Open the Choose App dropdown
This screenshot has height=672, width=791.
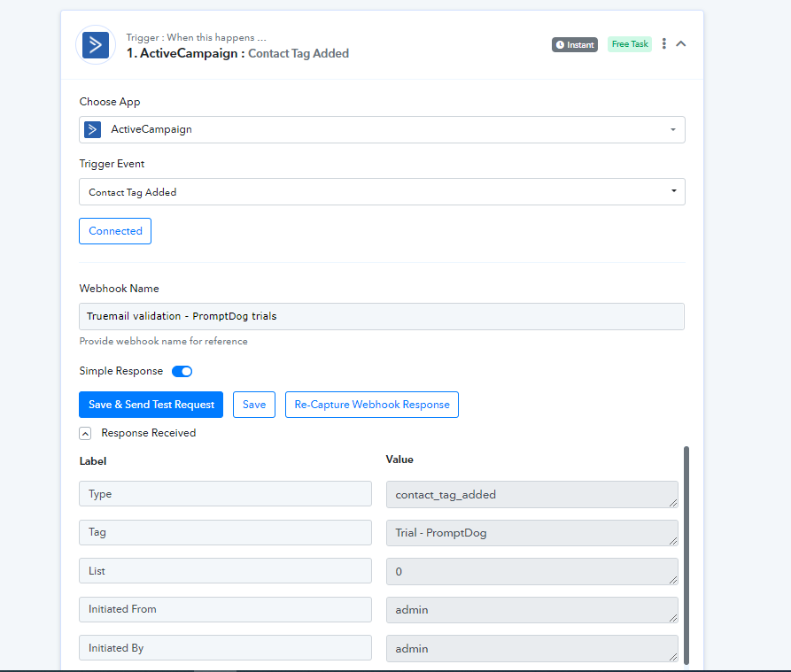pos(382,129)
